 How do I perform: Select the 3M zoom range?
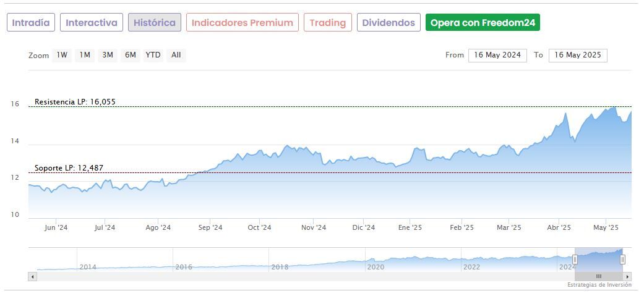tap(108, 55)
